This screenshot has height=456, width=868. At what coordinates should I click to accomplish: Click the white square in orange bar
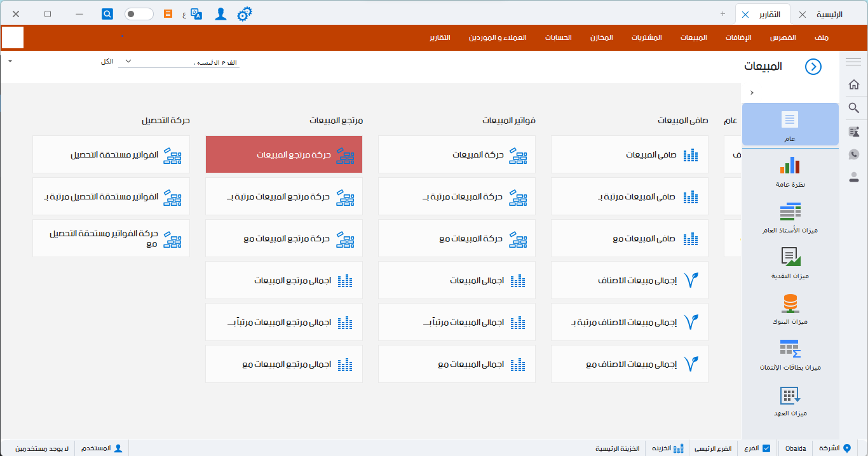[13, 37]
